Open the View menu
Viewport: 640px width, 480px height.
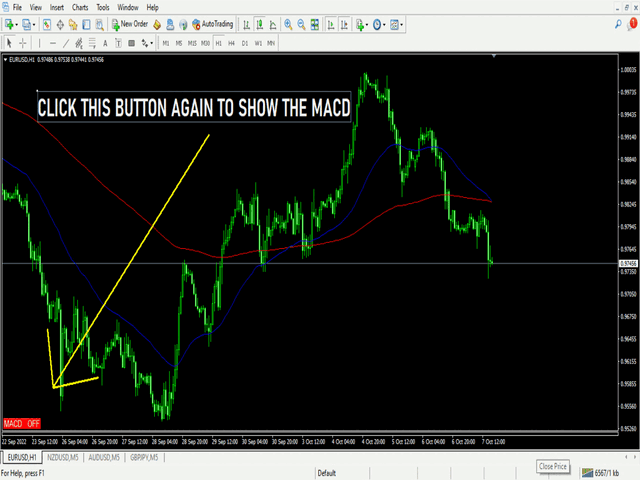[36, 7]
